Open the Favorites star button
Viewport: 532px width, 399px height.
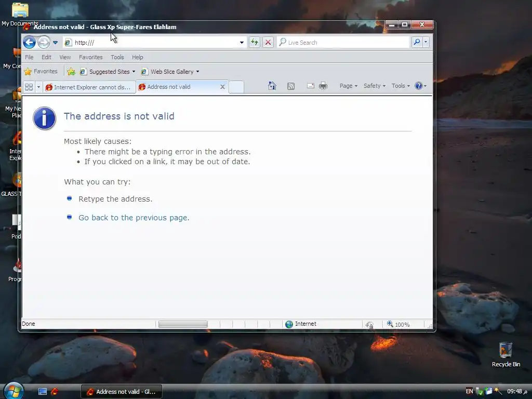tap(41, 71)
